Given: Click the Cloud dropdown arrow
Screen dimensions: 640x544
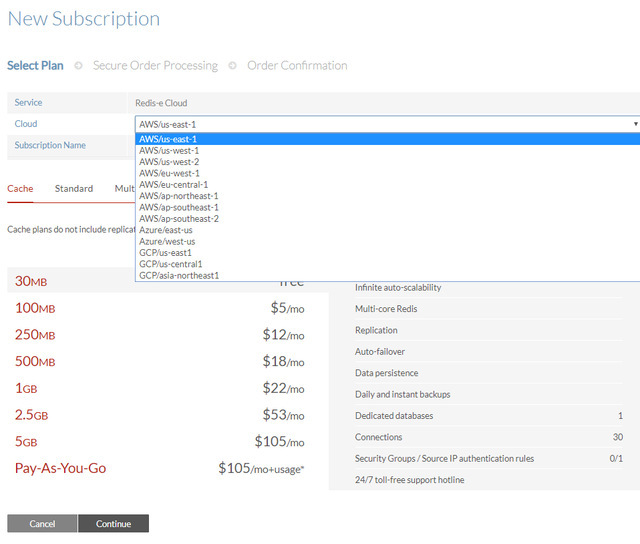Looking at the screenshot, I should [x=634, y=124].
